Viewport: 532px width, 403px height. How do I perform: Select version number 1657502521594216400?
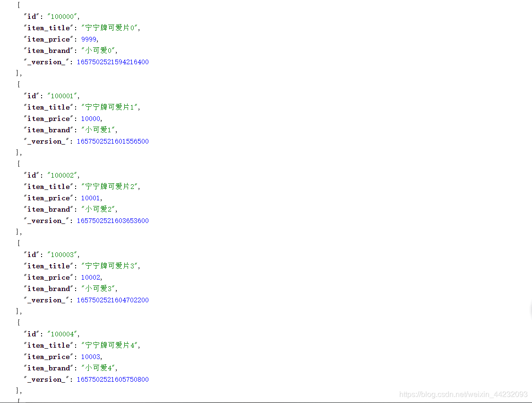pos(112,62)
